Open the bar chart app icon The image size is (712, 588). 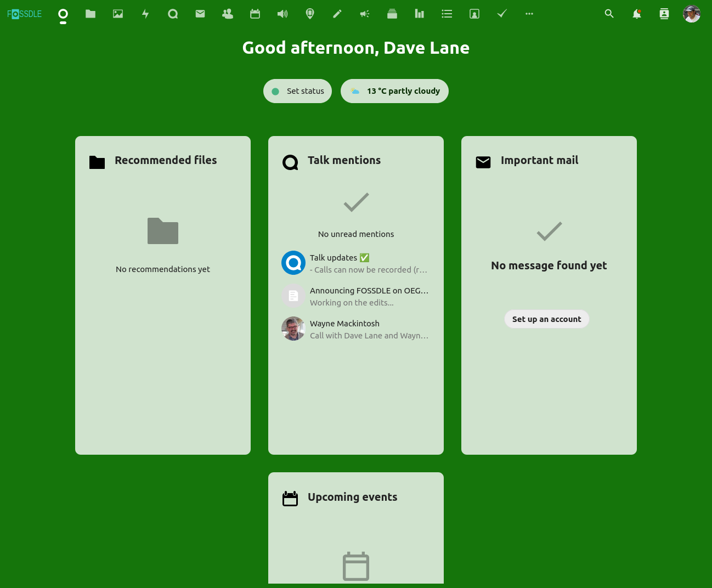(420, 14)
